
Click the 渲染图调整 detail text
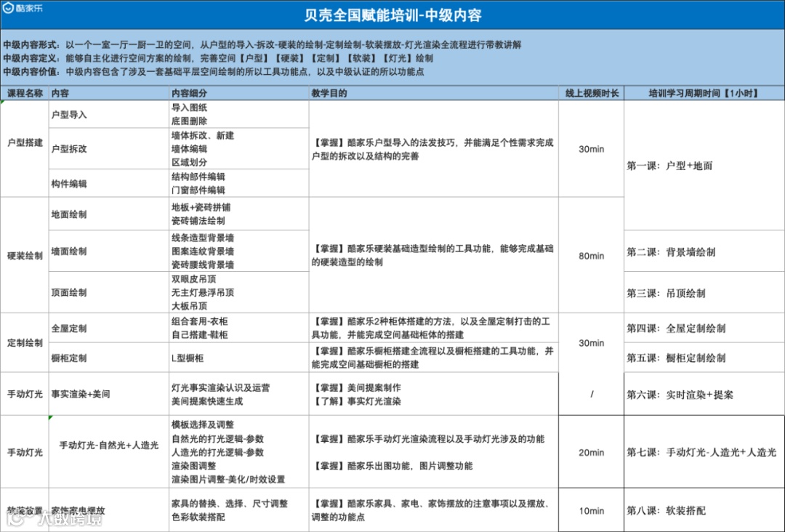tap(194, 465)
